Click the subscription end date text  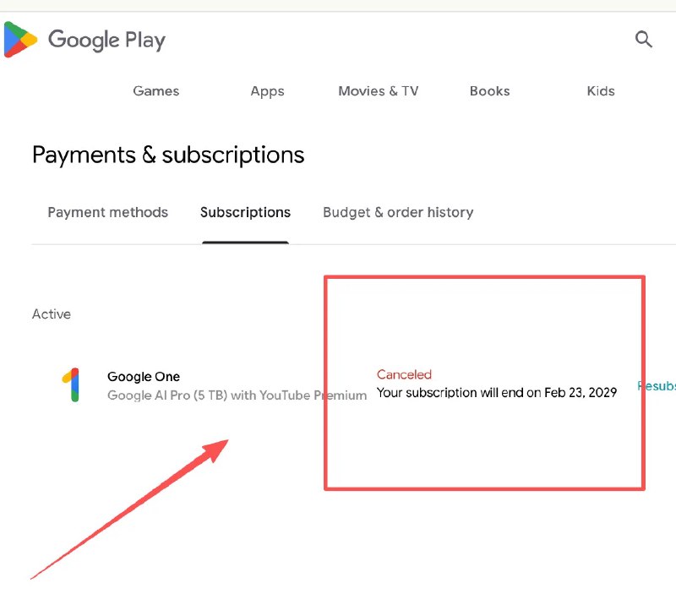(497, 392)
